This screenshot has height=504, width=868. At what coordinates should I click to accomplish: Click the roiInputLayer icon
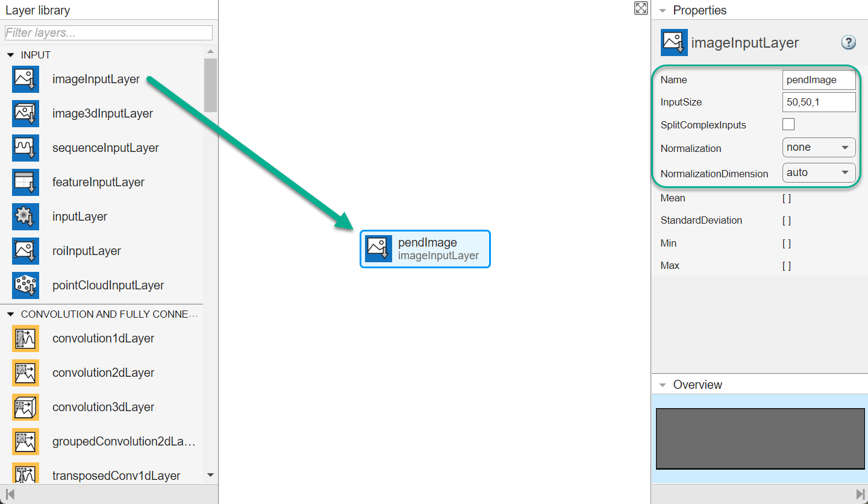25,251
